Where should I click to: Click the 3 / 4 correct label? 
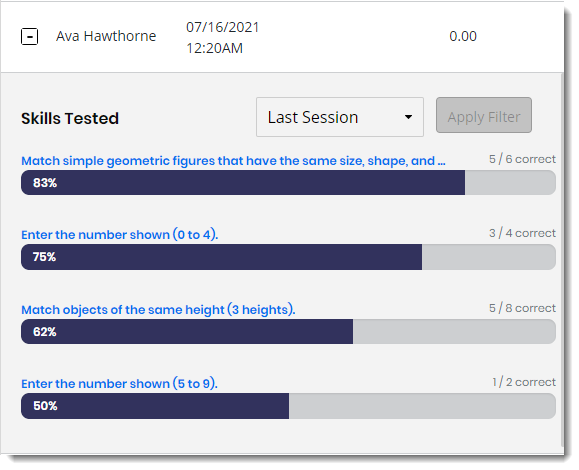click(522, 233)
